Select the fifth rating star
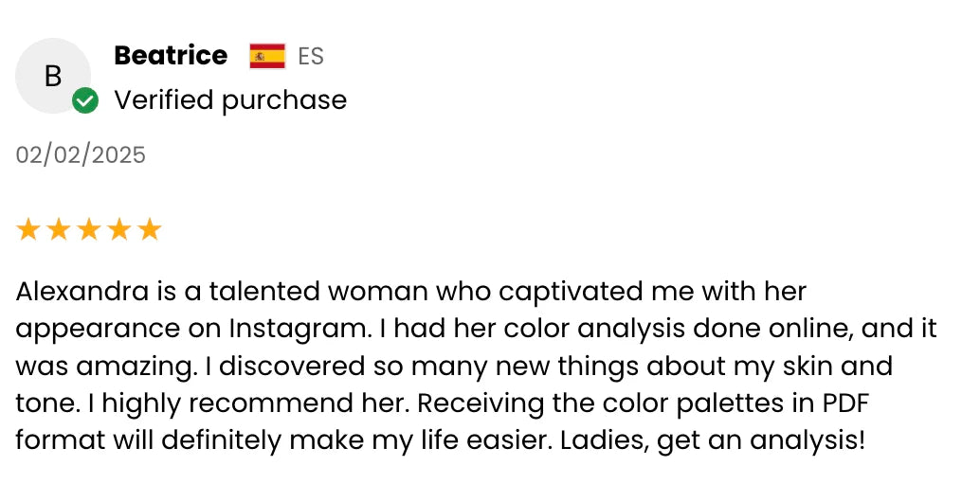980x502 pixels. click(150, 229)
